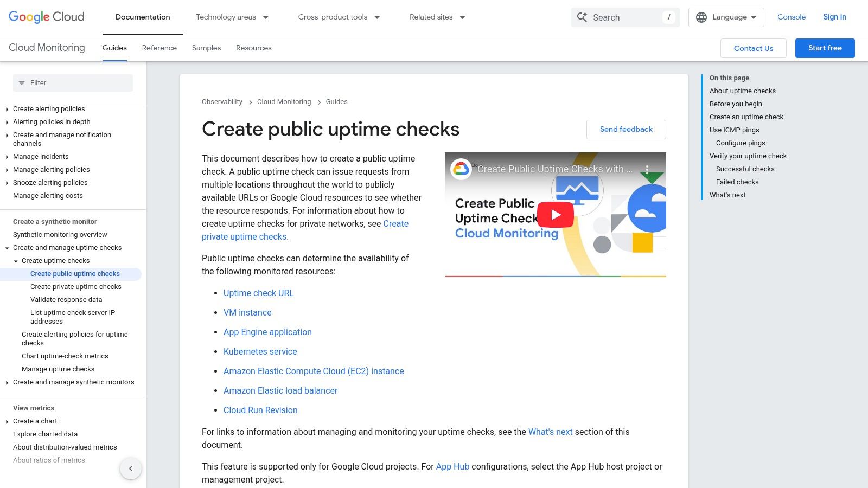
Task: Open the video's three-dot options menu
Action: (647, 169)
